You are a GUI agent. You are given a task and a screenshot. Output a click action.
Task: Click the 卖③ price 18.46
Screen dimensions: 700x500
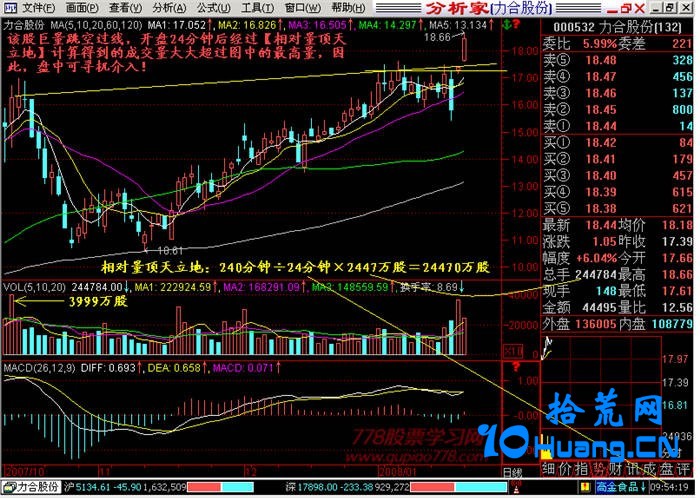click(601, 93)
